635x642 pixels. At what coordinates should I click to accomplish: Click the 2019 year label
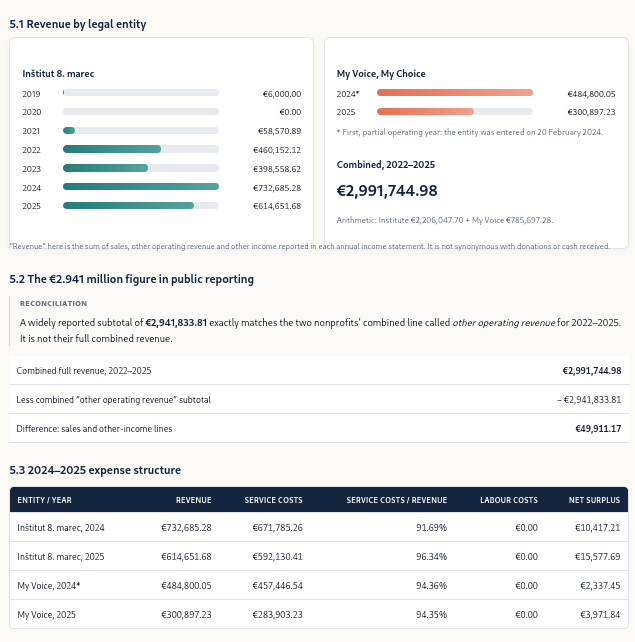pyautogui.click(x=32, y=94)
